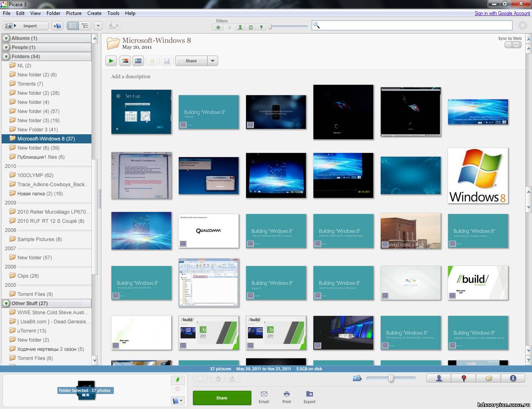Image resolution: width=532 pixels, height=409 pixels.
Task: Click the green Share button
Action: [222, 398]
